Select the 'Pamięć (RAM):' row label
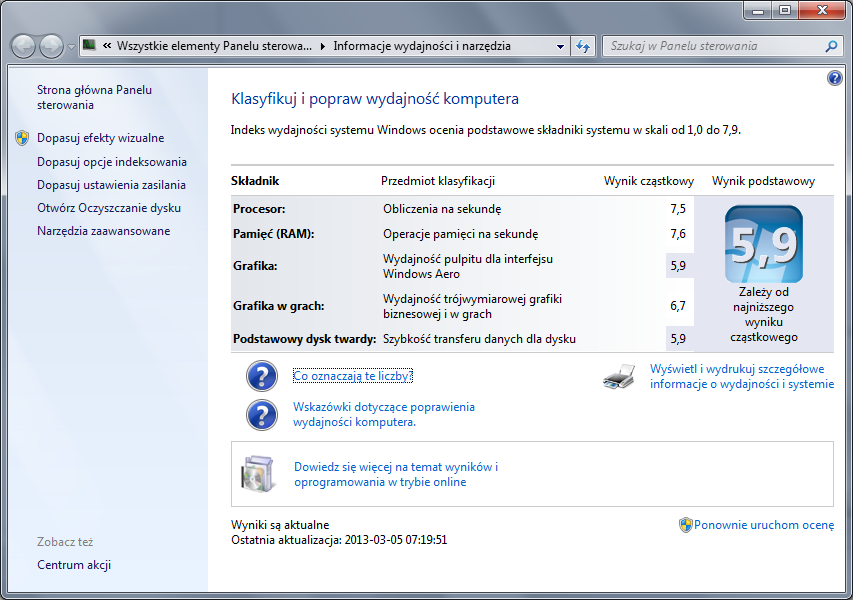 (274, 234)
